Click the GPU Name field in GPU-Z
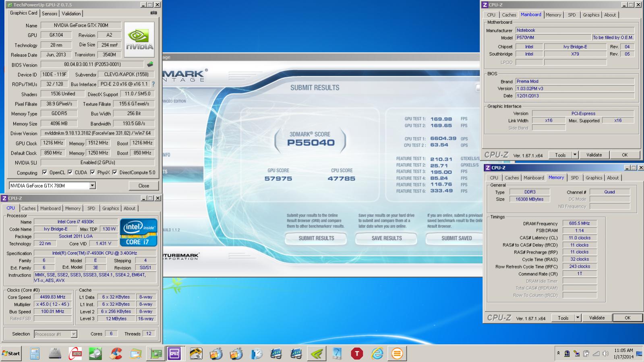This screenshot has height=362, width=644. (x=81, y=25)
